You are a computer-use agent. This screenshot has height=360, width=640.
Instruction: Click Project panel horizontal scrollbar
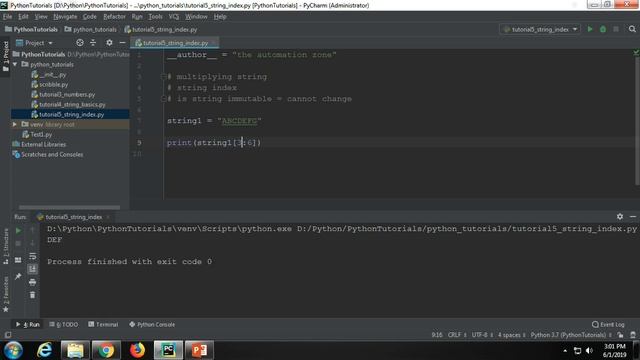(x=69, y=207)
